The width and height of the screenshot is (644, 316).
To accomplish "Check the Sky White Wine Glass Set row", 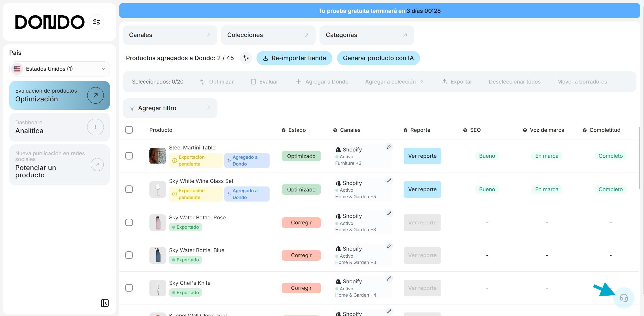I will (x=129, y=189).
